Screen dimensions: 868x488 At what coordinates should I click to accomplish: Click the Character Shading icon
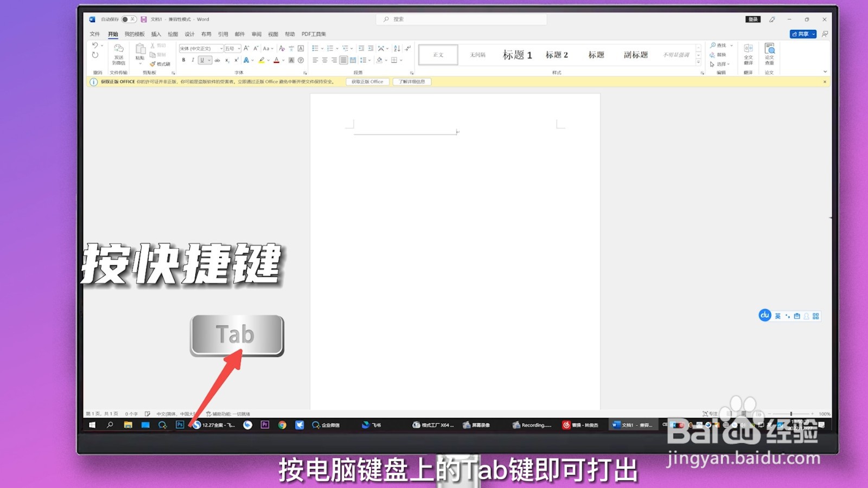click(291, 60)
